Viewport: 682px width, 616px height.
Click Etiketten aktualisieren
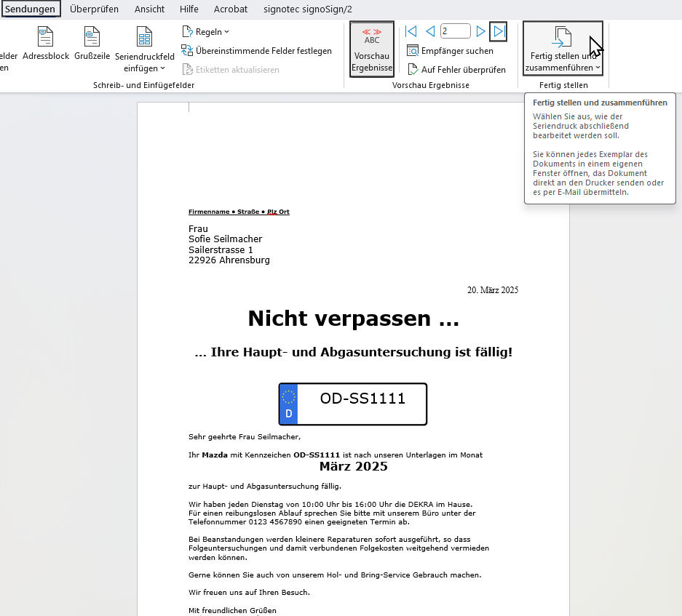[231, 70]
